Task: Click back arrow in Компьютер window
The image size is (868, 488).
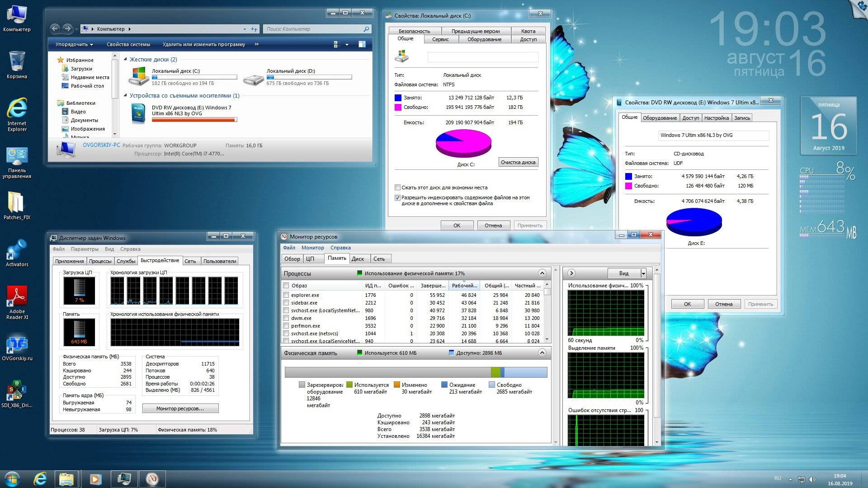Action: coord(55,28)
